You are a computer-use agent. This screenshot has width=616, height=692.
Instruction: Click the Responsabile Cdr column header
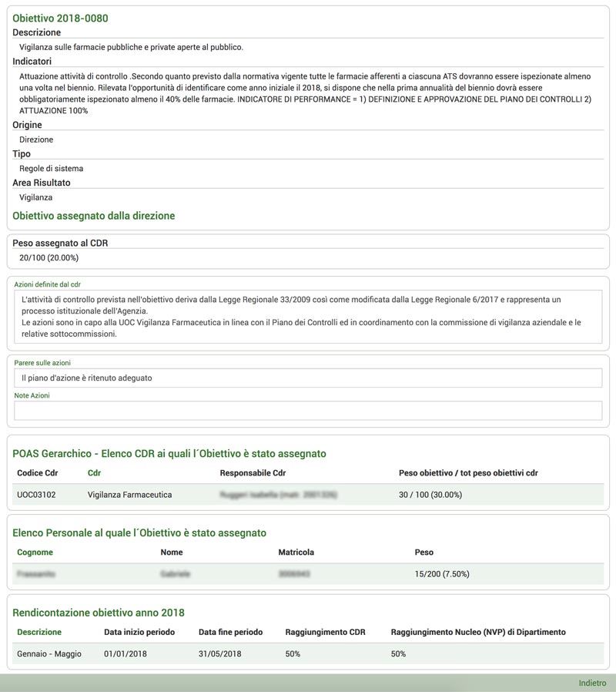pyautogui.click(x=253, y=472)
